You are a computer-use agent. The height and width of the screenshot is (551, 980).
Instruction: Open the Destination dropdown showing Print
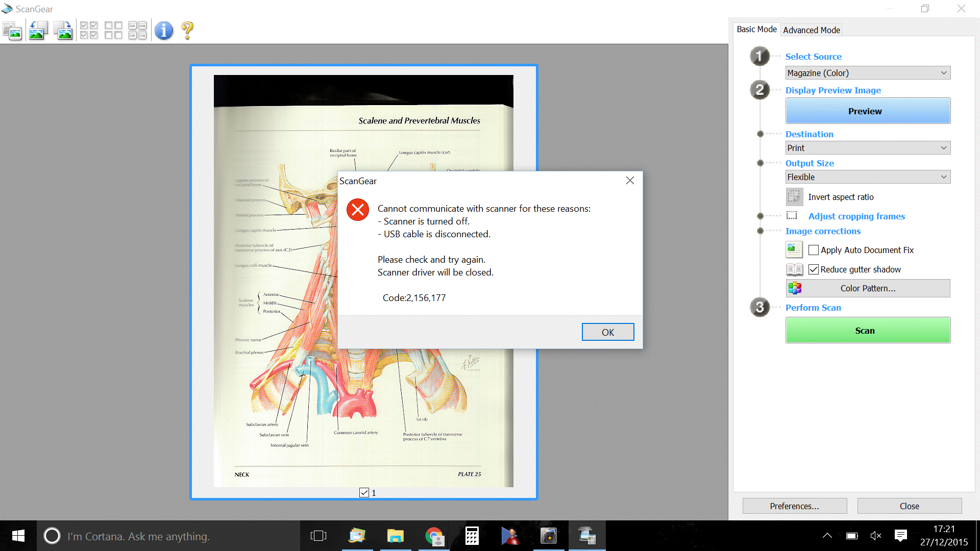click(868, 148)
